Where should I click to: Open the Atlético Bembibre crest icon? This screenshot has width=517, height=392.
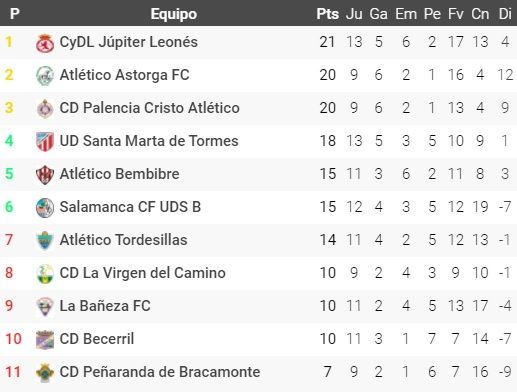coord(45,175)
